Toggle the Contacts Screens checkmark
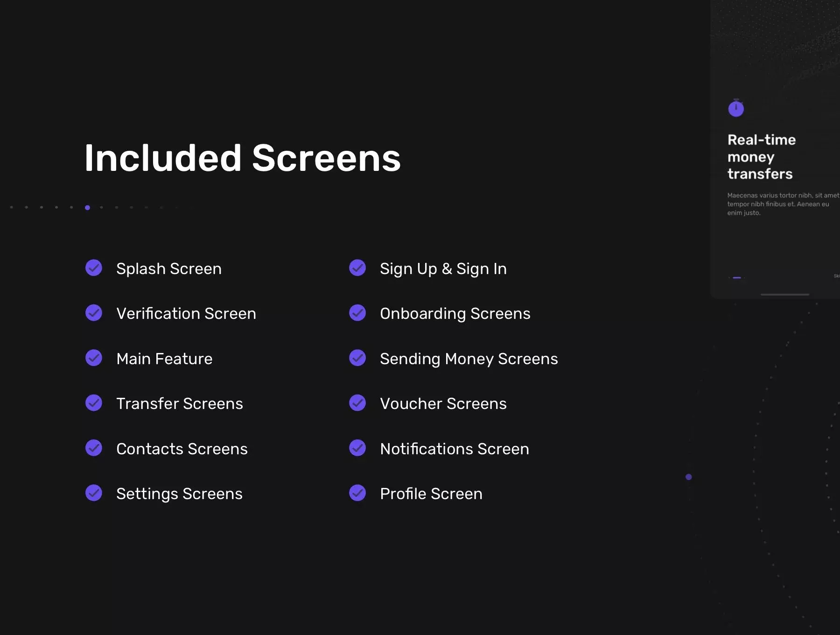The image size is (840, 635). [94, 448]
